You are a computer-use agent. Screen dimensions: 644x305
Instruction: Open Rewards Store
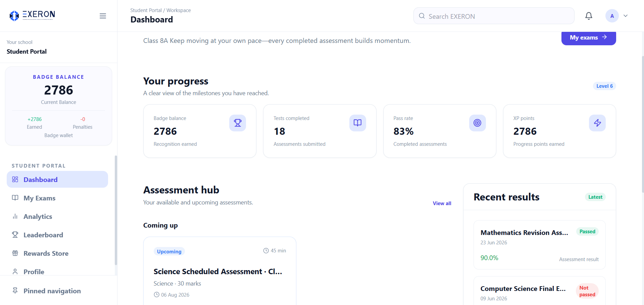(x=57, y=253)
